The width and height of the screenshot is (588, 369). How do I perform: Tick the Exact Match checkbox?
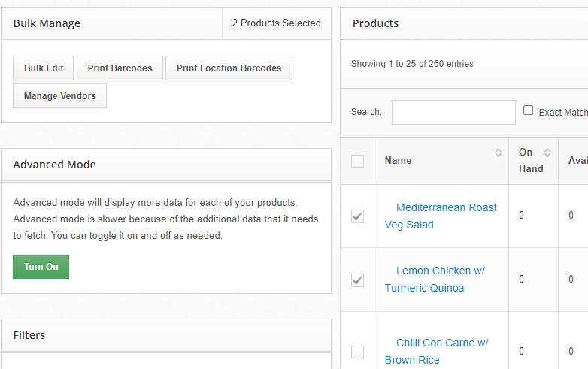pyautogui.click(x=529, y=110)
